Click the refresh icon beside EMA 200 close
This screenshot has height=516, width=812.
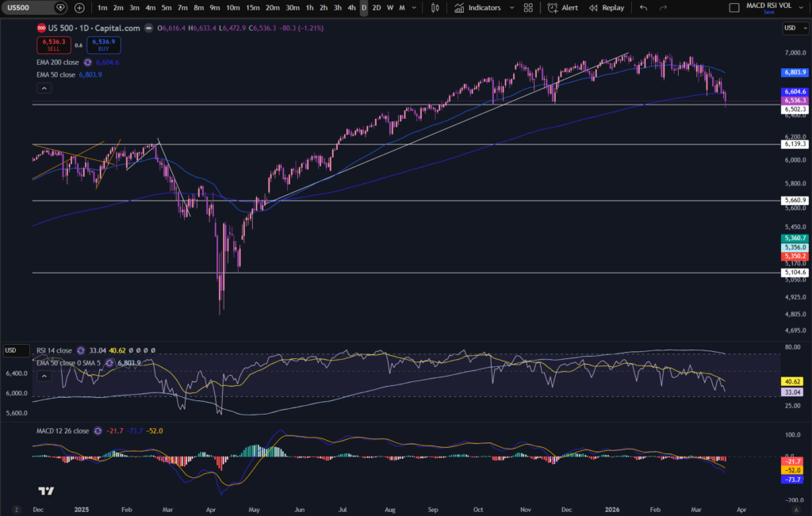(x=87, y=62)
